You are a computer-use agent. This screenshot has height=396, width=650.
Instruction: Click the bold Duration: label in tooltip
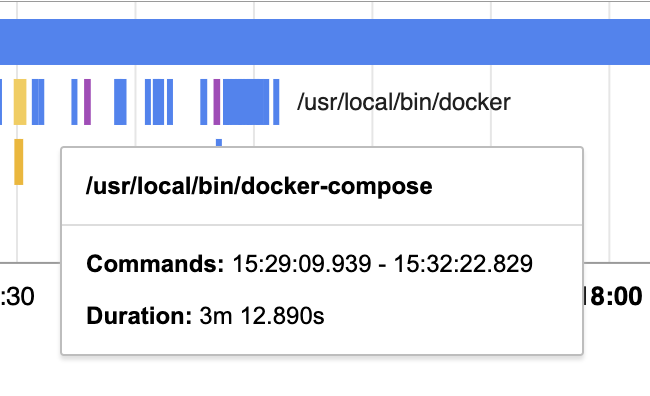(139, 316)
